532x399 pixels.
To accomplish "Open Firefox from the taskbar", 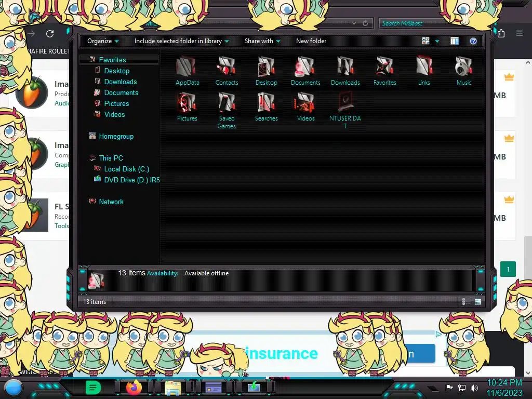I will [x=134, y=387].
